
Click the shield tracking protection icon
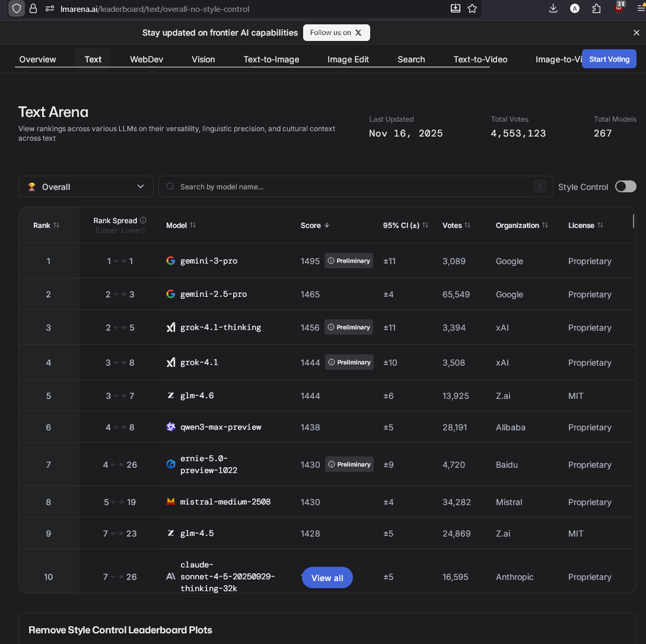pos(17,9)
